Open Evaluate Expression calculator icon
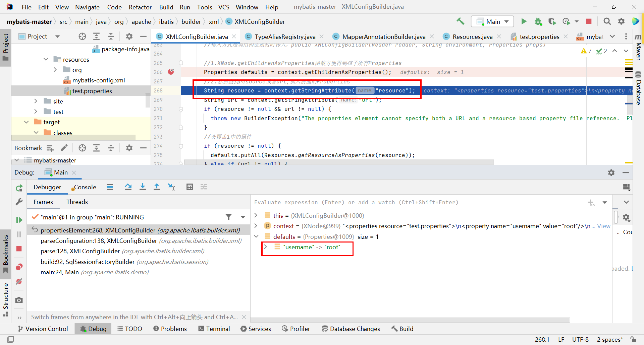Image resolution: width=644 pixels, height=345 pixels. [x=190, y=187]
